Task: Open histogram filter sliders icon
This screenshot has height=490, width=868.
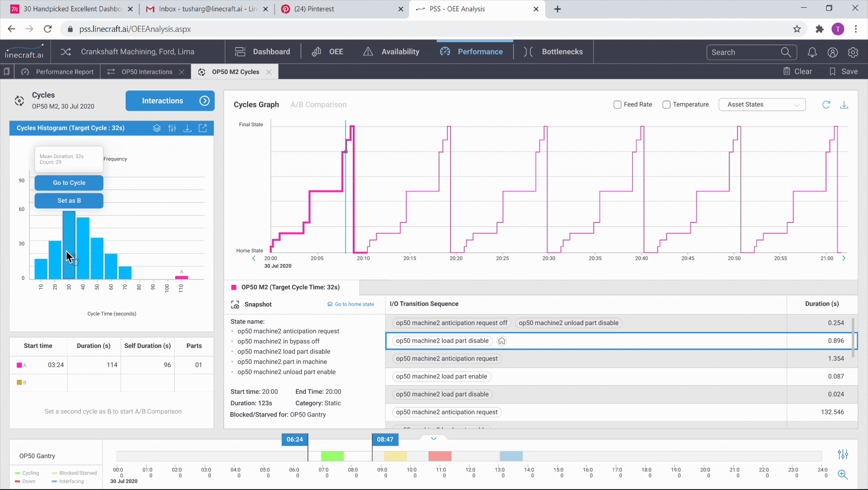Action: tap(172, 128)
